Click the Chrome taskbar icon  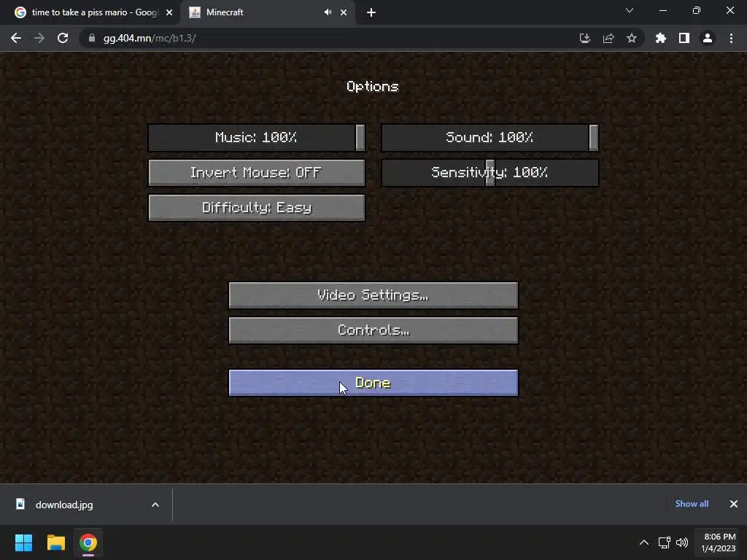(x=88, y=542)
